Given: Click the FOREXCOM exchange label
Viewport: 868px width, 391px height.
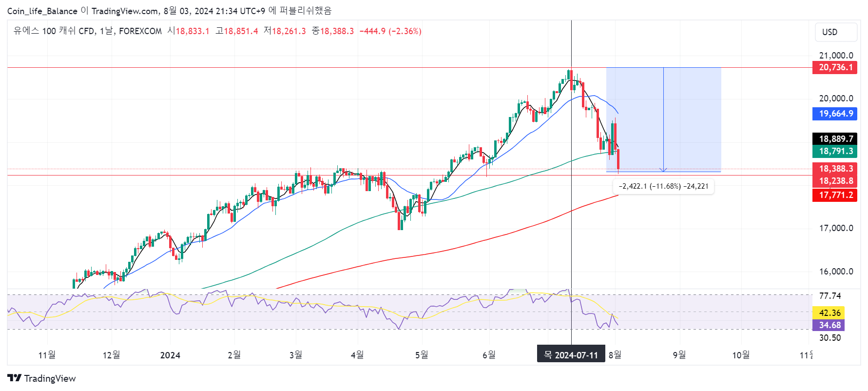Looking at the screenshot, I should tap(140, 31).
